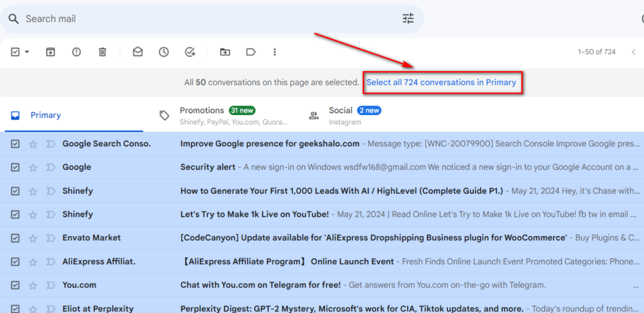Archive the selected conversations
Screen dimensions: 644x313
click(50, 52)
